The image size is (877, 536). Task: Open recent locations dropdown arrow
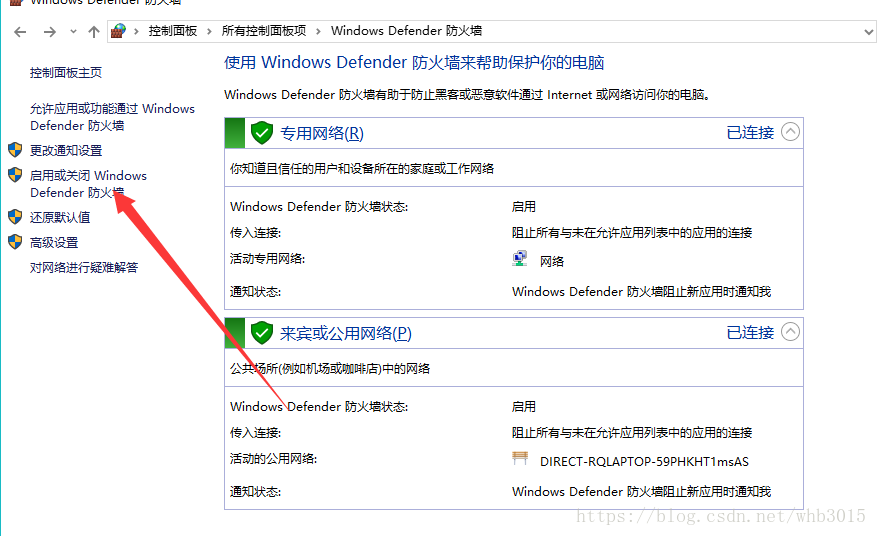pos(73,32)
